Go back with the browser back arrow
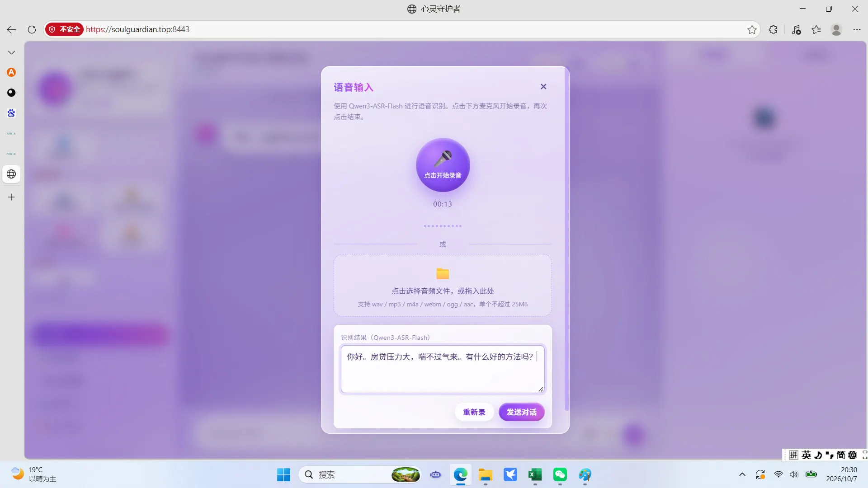The image size is (868, 488). (x=11, y=29)
